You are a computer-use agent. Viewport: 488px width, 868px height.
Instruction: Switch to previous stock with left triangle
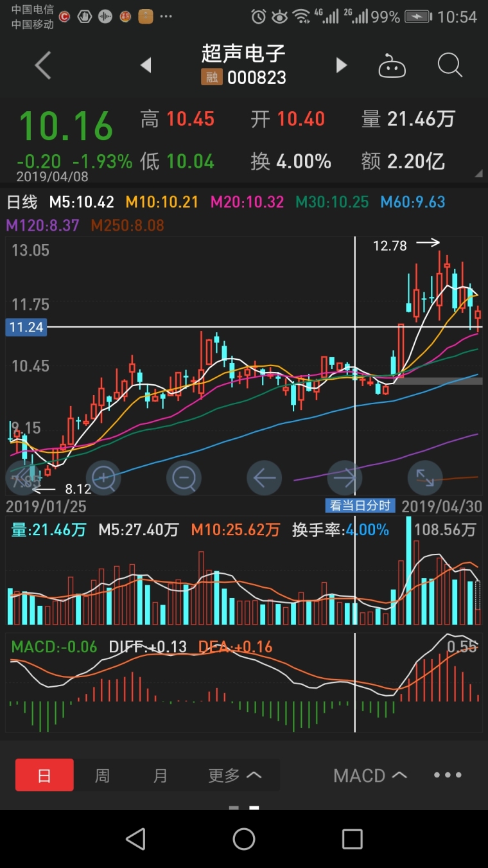[146, 66]
